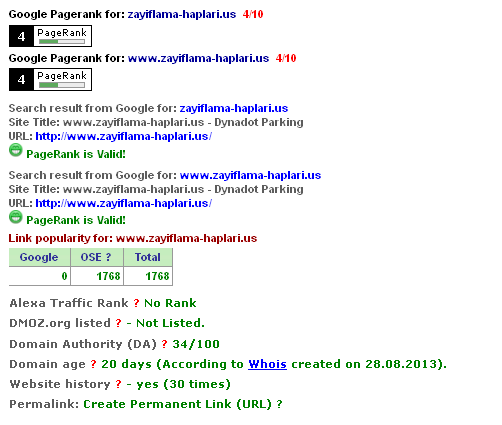This screenshot has width=502, height=425.
Task: Click the first 'PageRank is Valid!' message
Action: click(x=76, y=154)
